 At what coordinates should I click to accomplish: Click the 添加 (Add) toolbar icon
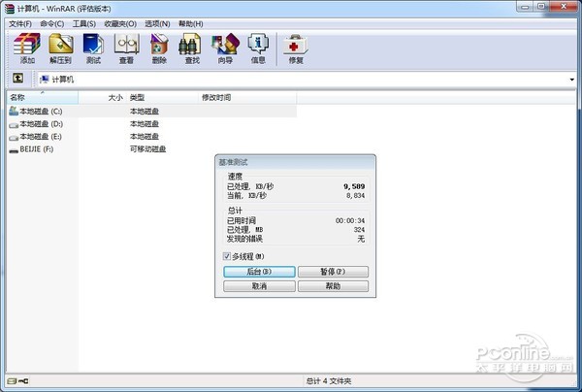point(27,49)
